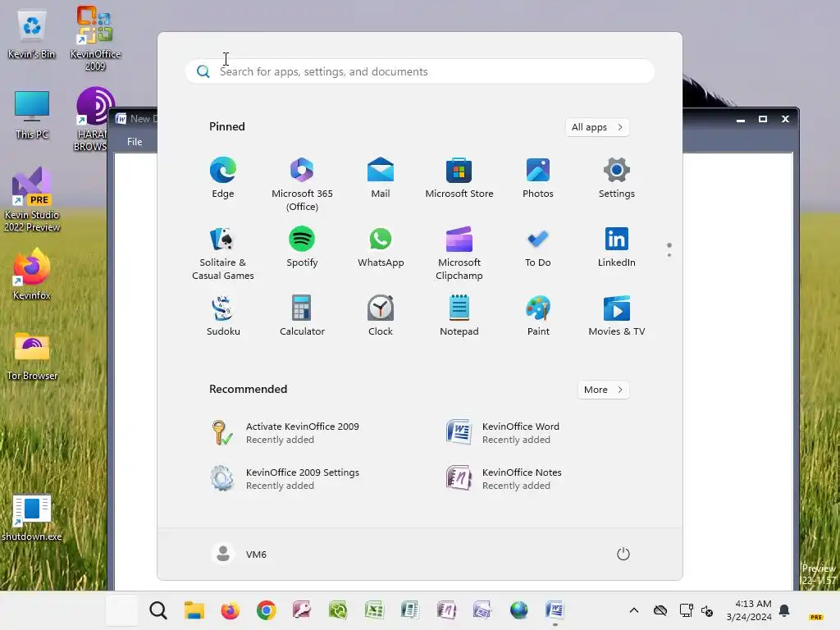
Task: Open the VM6 user account menu
Action: pos(240,554)
